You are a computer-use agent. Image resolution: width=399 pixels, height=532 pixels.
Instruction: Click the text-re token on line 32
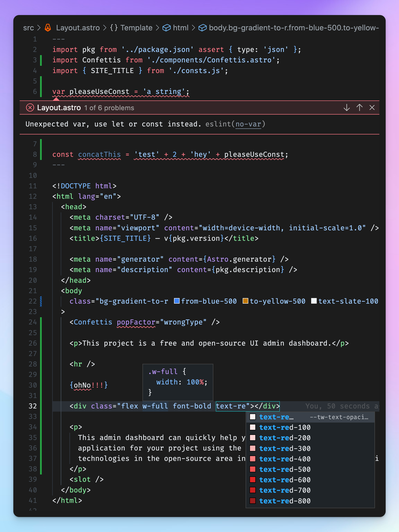231,406
